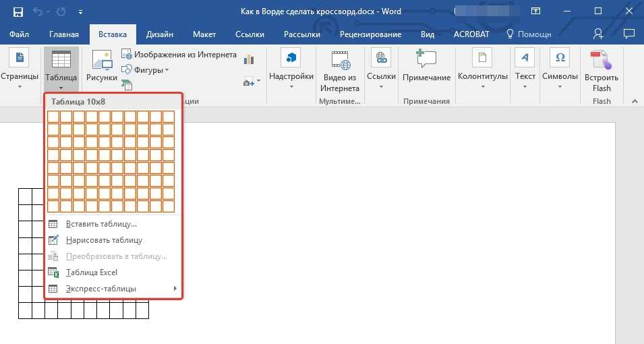644x344 pixels.
Task: Click the Рисунки picture icon
Action: (x=102, y=66)
